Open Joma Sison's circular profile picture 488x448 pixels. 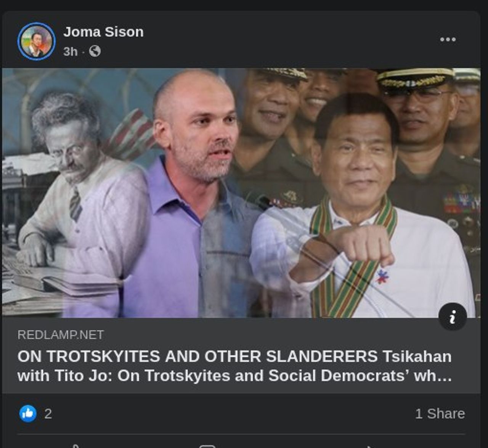click(x=36, y=41)
